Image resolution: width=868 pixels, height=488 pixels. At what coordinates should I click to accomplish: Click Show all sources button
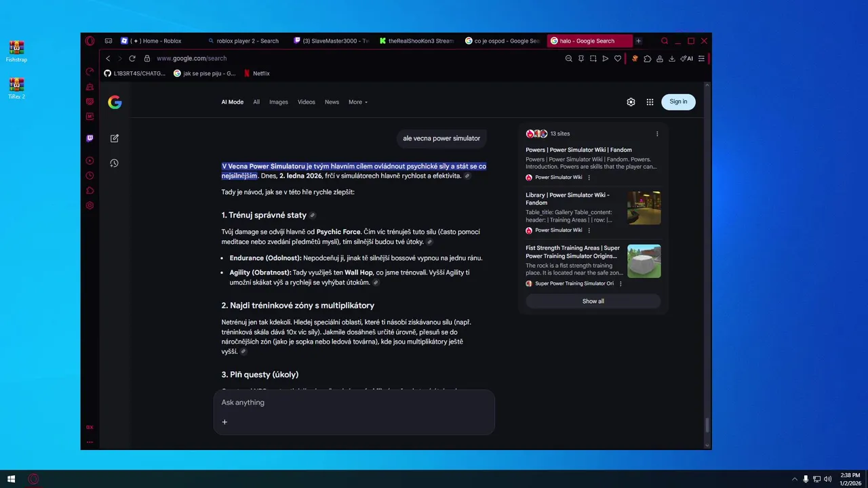(593, 301)
